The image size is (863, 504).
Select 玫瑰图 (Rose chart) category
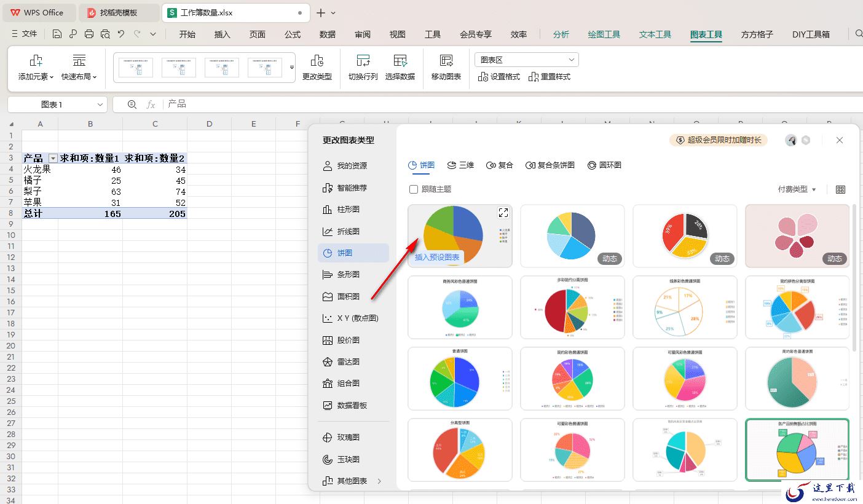pyautogui.click(x=353, y=438)
